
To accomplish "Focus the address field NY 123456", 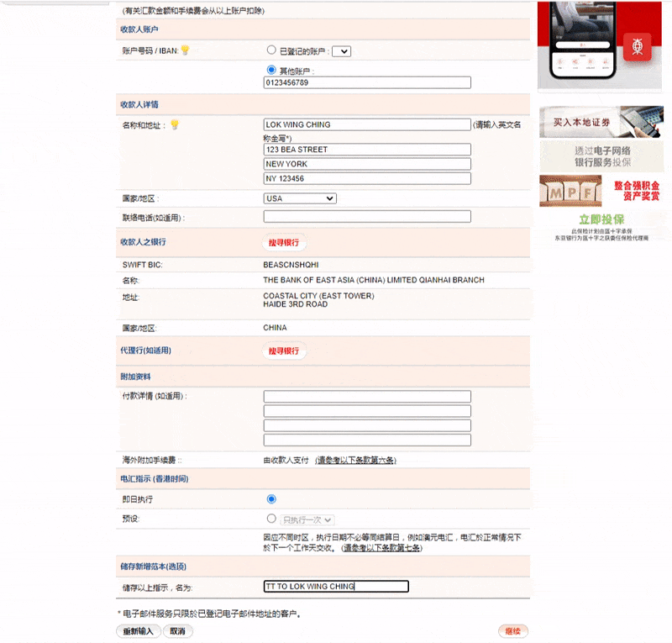I will pyautogui.click(x=367, y=179).
